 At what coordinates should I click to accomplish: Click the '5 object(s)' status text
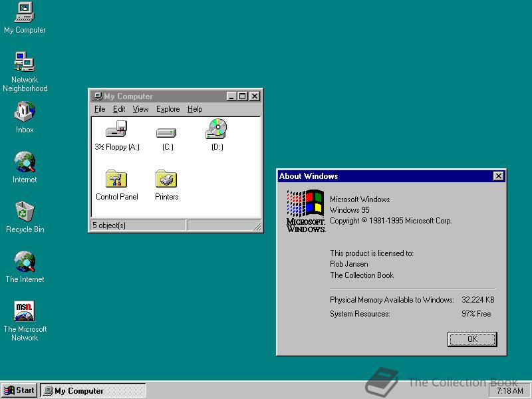(x=109, y=225)
